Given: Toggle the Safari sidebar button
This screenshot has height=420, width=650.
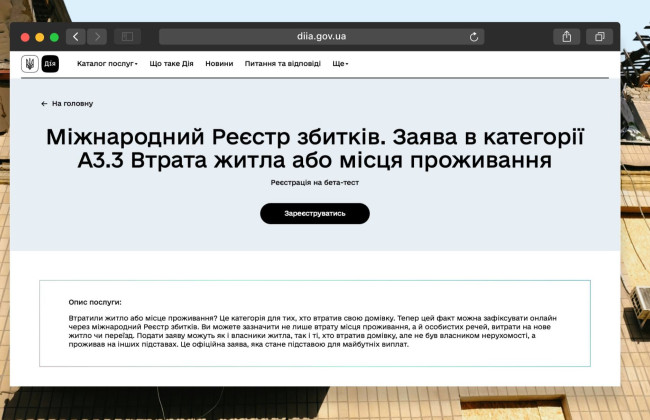Looking at the screenshot, I should coord(127,36).
